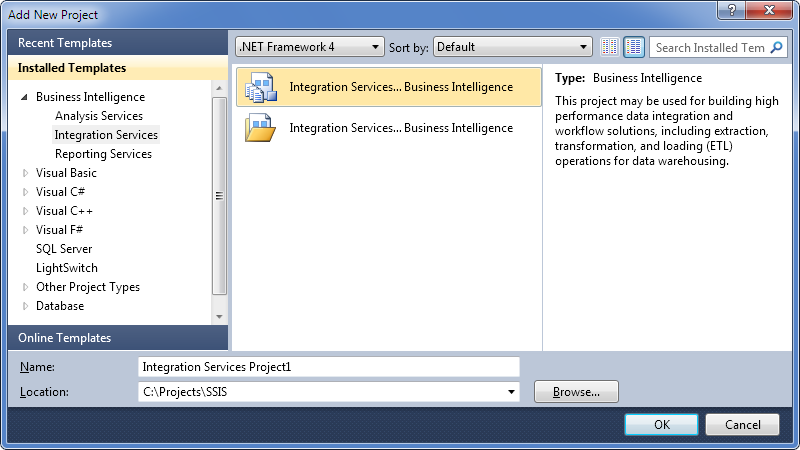Viewport: 800px width, 450px height.
Task: Open the Installed Templates section
Action: point(118,68)
